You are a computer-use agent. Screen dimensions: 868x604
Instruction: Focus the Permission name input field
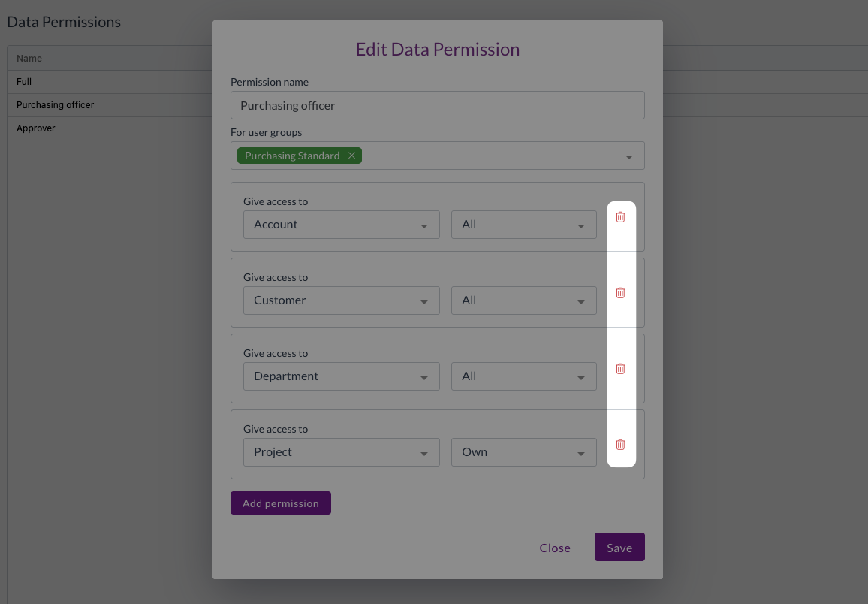437,105
